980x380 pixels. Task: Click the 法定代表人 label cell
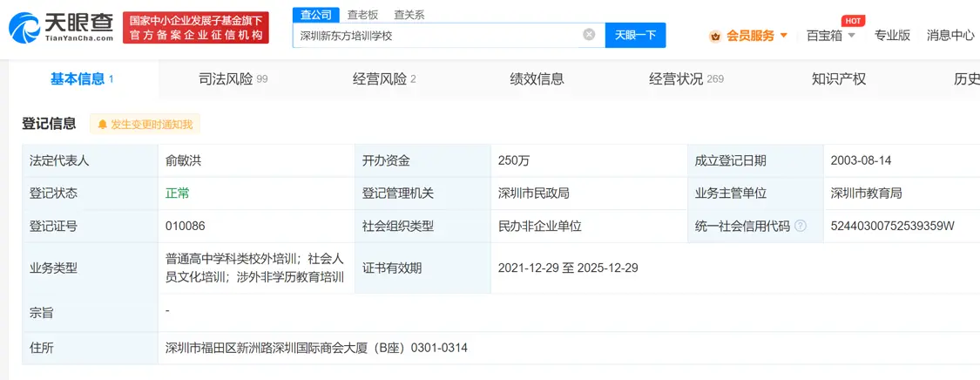90,160
